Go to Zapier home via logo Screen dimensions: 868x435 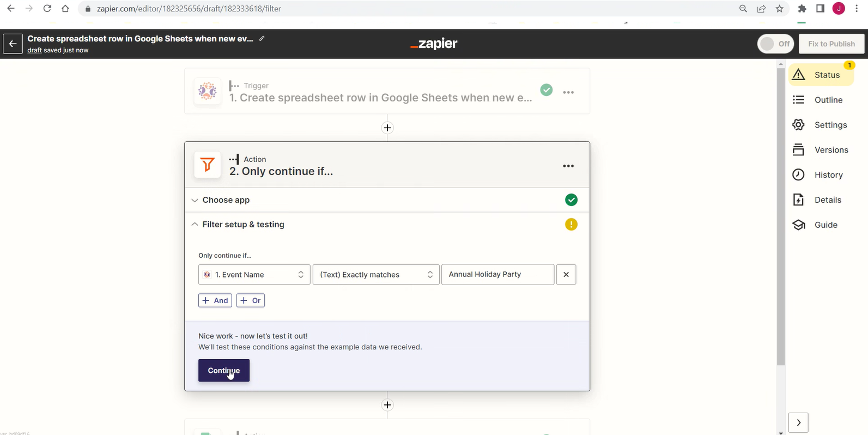tap(434, 44)
